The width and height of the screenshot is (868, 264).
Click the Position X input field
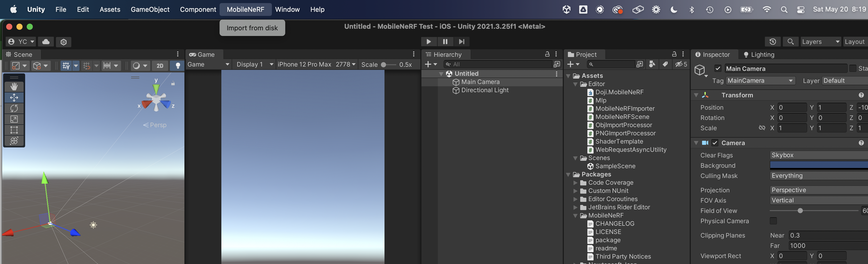coord(792,107)
